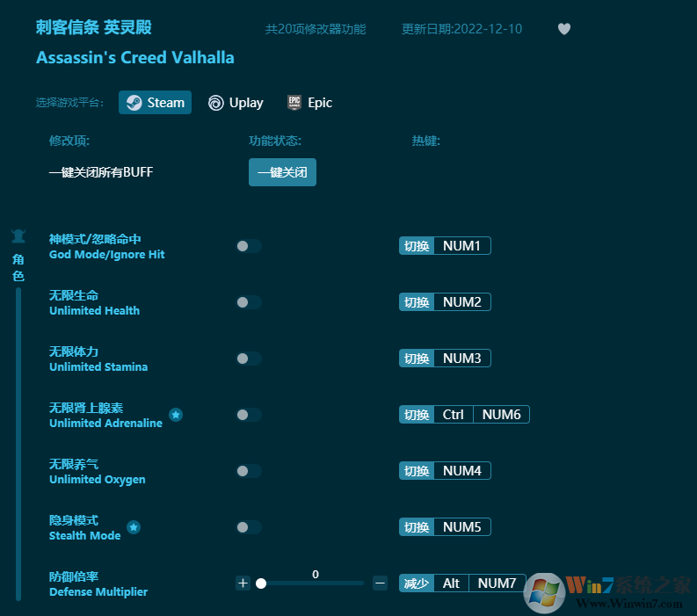Click Stealth Mode label
Viewport: 697px width, 616px height.
85,535
